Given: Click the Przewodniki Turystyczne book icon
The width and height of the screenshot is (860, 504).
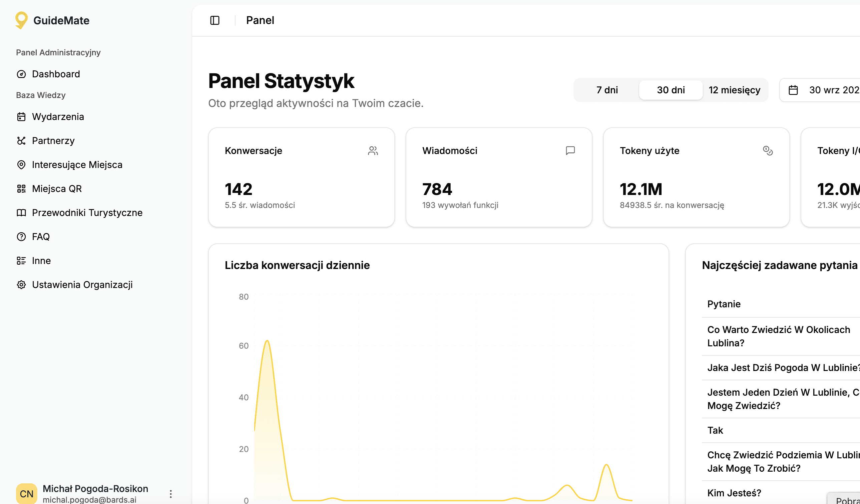Looking at the screenshot, I should click(21, 213).
